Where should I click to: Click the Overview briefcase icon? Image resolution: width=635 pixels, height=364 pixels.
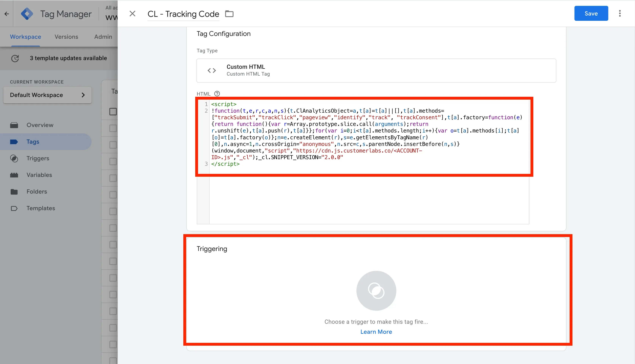(14, 125)
